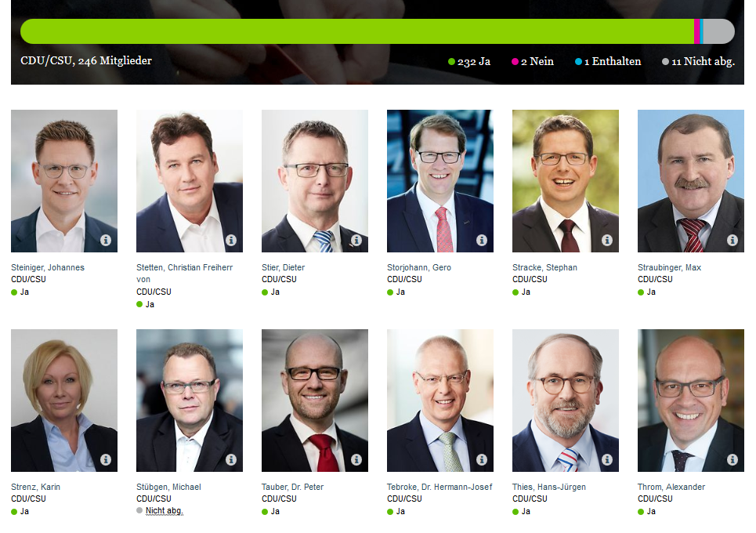Select Karin Strenz's portrait thumbnail

pos(64,401)
